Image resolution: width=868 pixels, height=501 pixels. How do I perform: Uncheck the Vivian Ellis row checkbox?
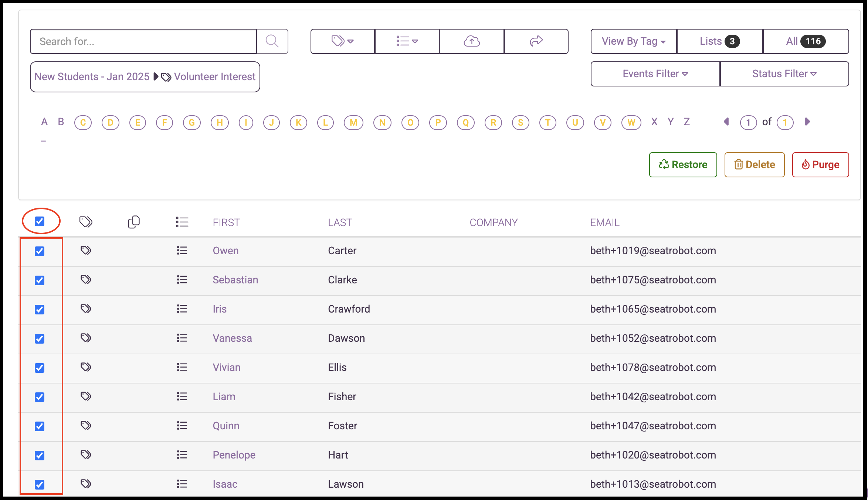click(40, 368)
